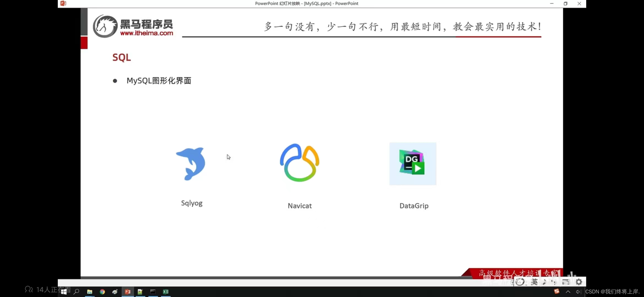Restore down the PowerPoint window
The height and width of the screenshot is (297, 644).
pyautogui.click(x=566, y=4)
